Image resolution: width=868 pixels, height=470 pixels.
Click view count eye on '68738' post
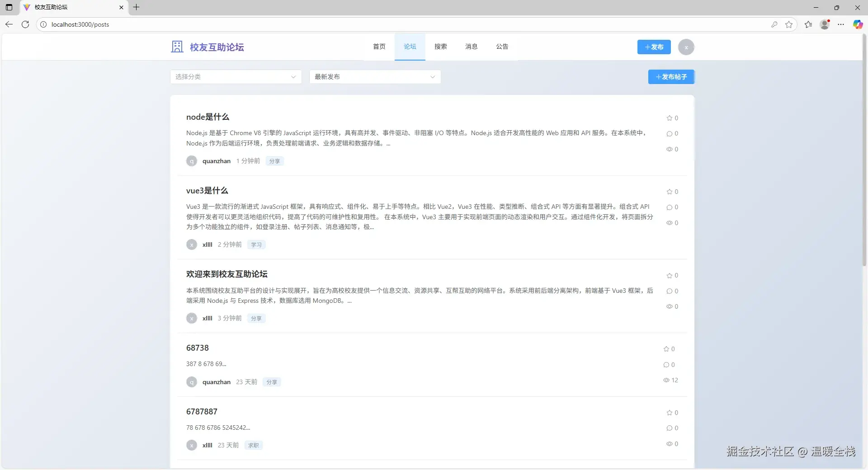coord(666,380)
